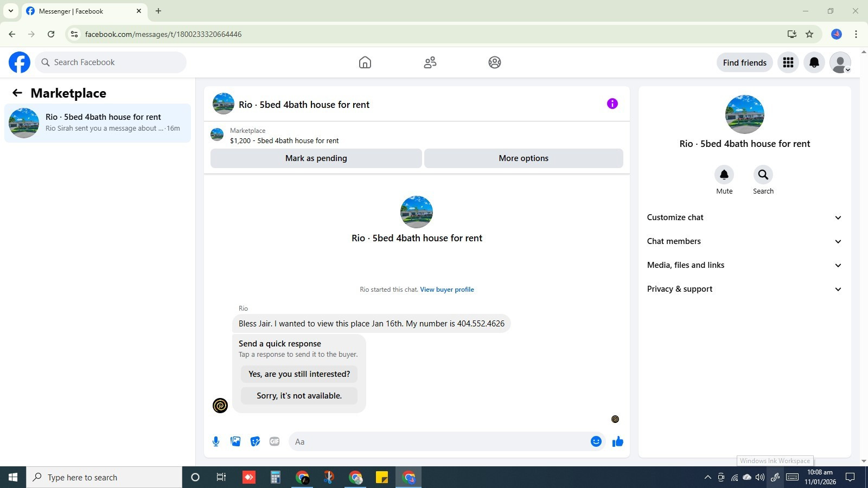
Task: Open the Windows Action Center notifications
Action: 851,477
